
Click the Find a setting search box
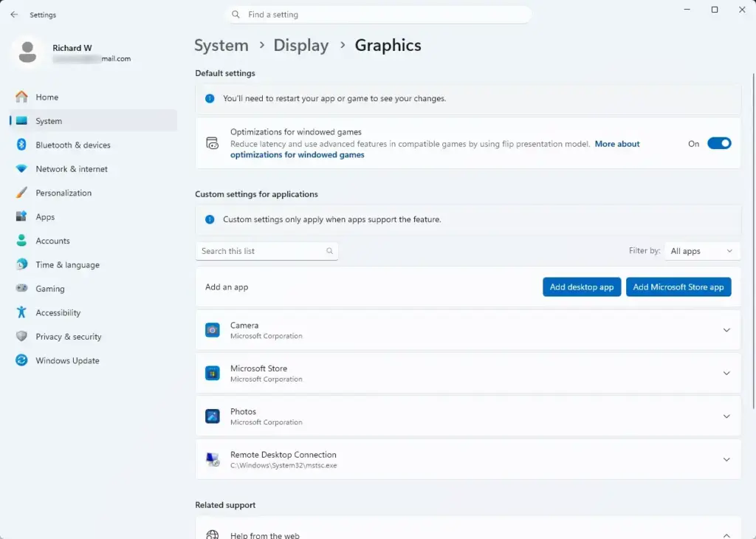click(x=379, y=15)
